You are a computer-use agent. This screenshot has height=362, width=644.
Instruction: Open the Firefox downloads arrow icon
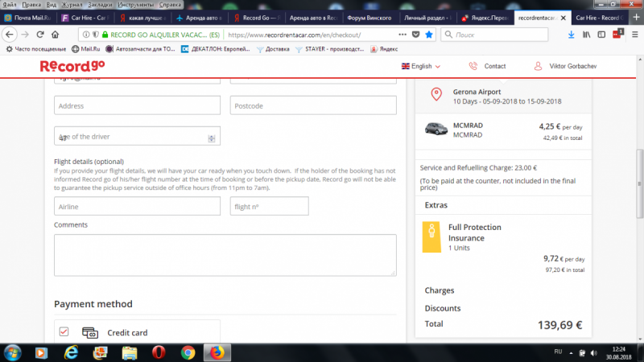pos(571,35)
